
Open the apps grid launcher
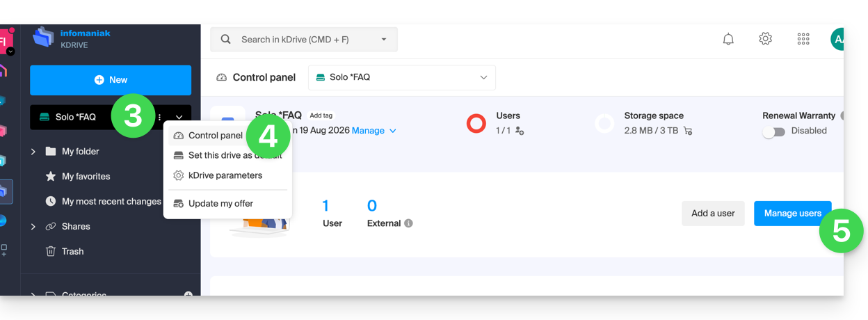tap(803, 40)
